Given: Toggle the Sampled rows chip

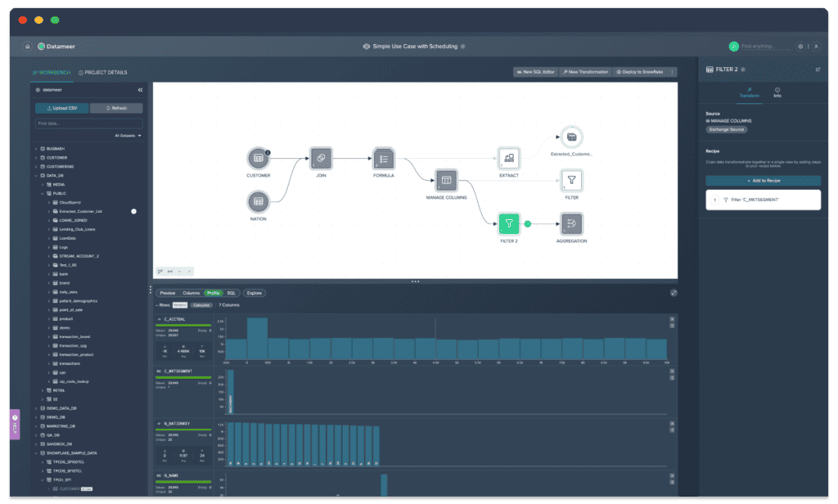Looking at the screenshot, I should pyautogui.click(x=179, y=305).
